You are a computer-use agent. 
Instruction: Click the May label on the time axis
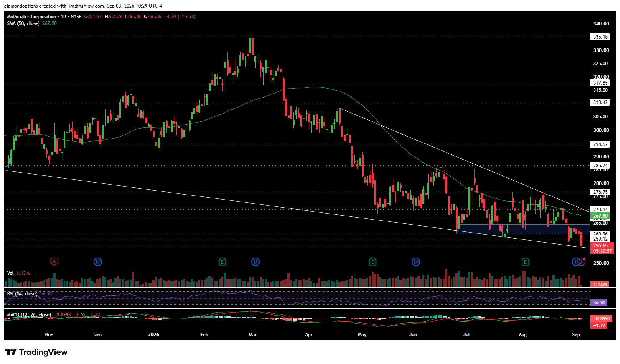click(362, 335)
